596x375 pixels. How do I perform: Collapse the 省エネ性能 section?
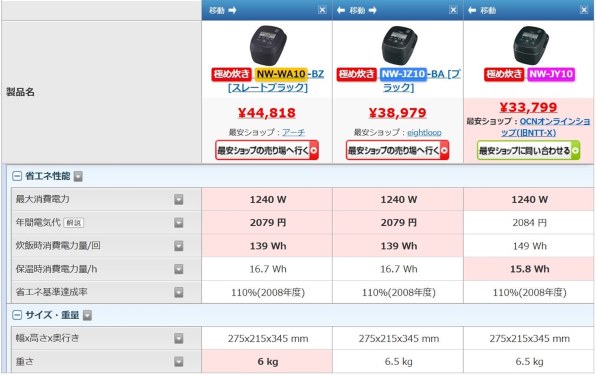point(17,176)
